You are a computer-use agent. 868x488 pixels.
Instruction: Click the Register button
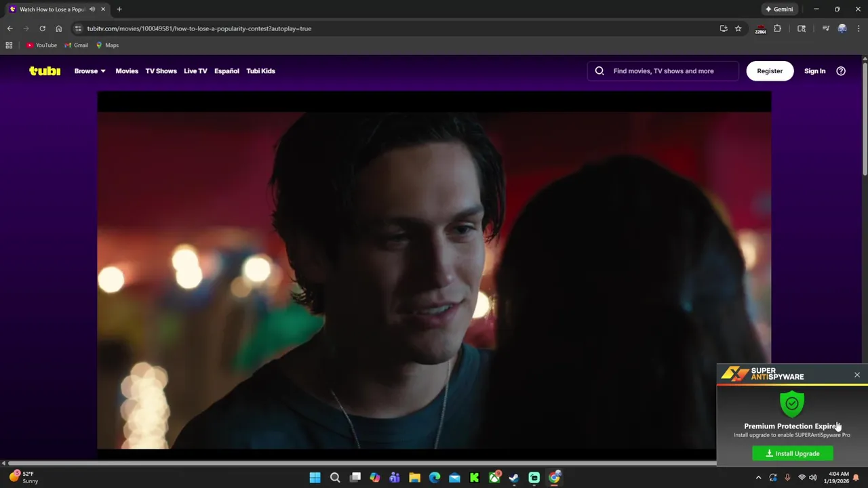(x=770, y=70)
